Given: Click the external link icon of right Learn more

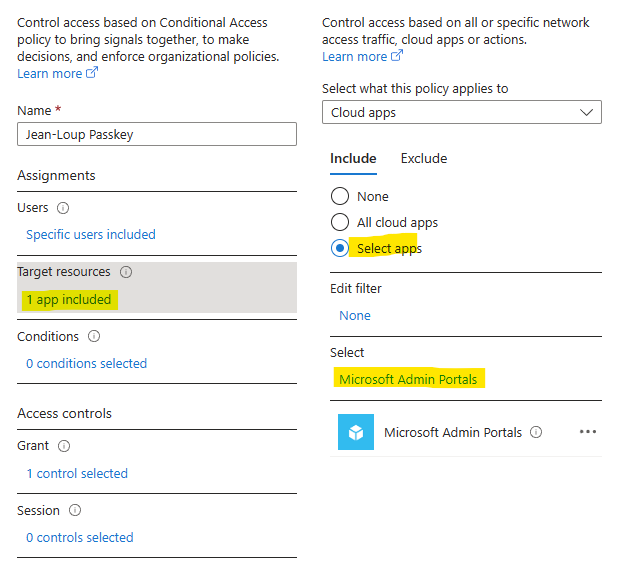Looking at the screenshot, I should (x=397, y=55).
